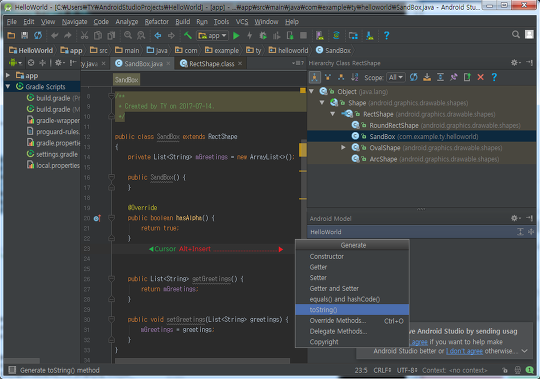The height and width of the screenshot is (379, 540).
Task: Close the SandBox.java tab
Action: pyautogui.click(x=168, y=63)
